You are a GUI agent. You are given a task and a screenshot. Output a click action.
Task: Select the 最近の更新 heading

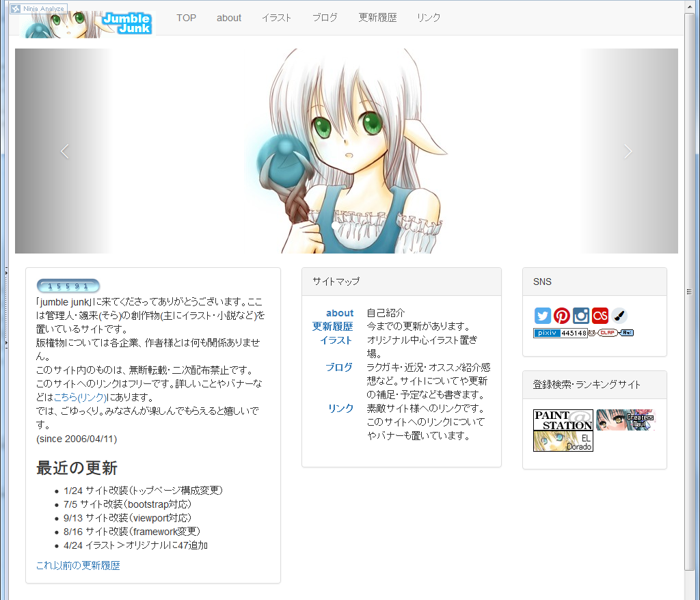point(77,468)
